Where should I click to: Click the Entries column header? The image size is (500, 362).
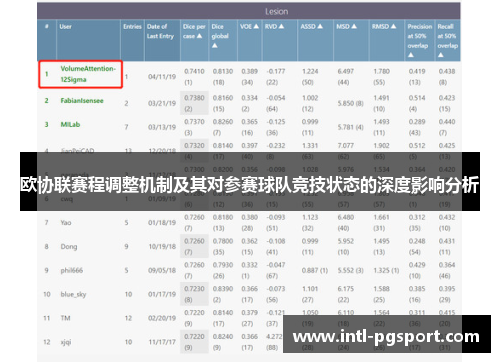(132, 27)
